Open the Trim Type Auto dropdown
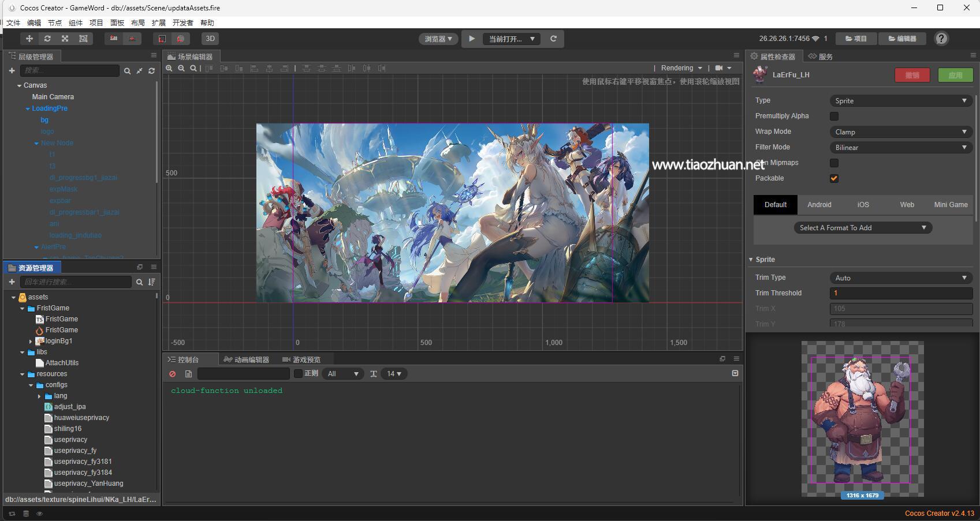980x521 pixels. click(901, 278)
